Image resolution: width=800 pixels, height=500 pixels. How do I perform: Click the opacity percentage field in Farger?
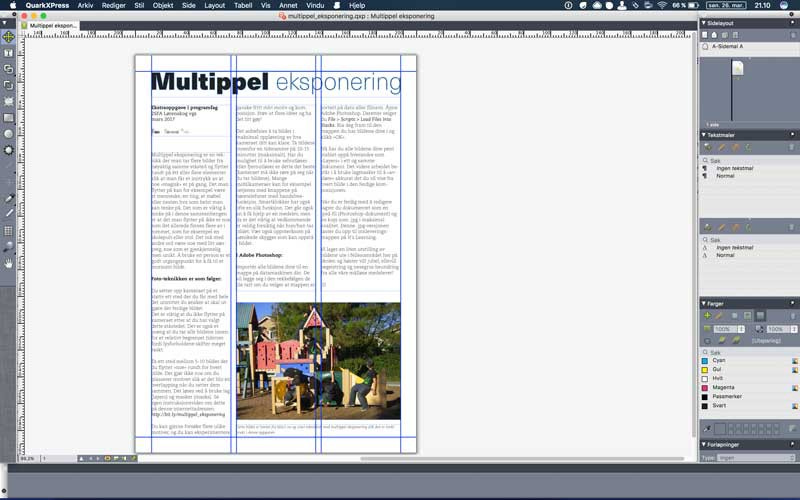pos(778,329)
